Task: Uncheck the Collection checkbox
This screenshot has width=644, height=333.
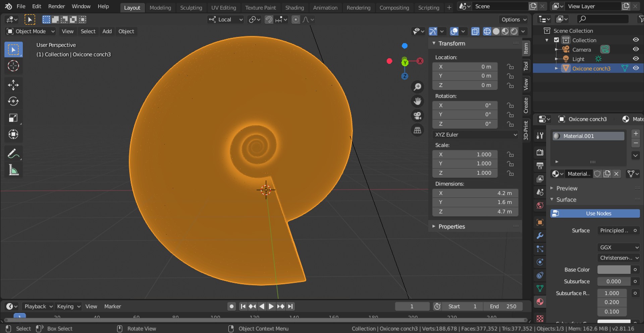Action: 556,40
